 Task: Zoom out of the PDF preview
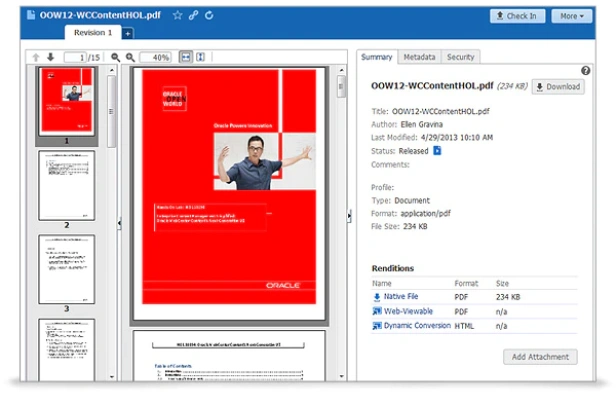(116, 57)
